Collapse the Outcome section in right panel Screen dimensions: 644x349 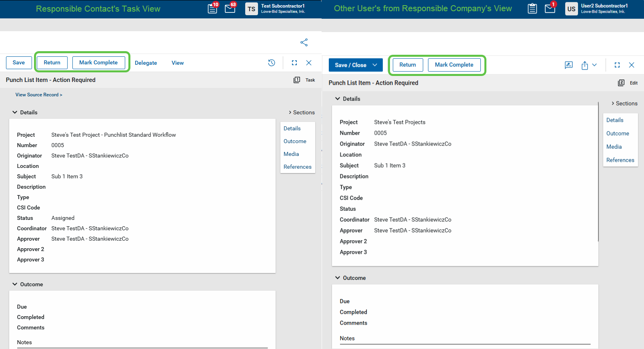(338, 278)
